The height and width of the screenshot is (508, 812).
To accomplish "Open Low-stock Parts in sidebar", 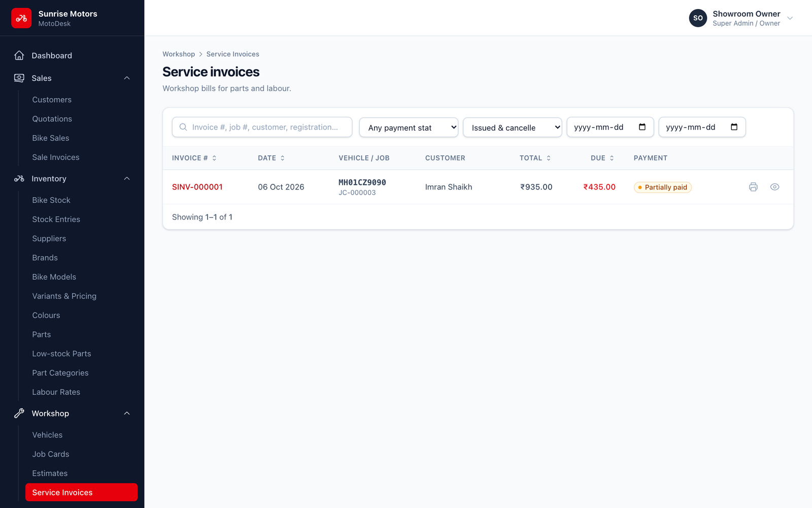I will [x=62, y=354].
